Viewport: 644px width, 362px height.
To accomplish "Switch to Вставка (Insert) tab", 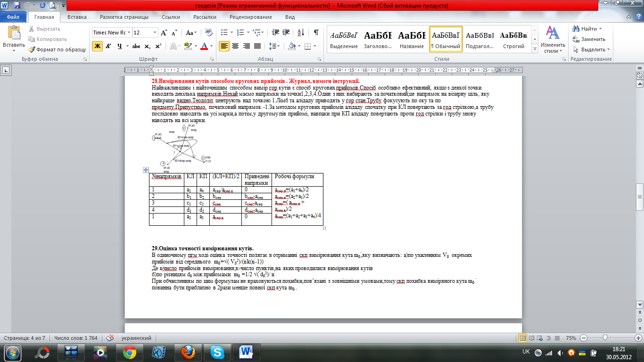I will tap(77, 17).
